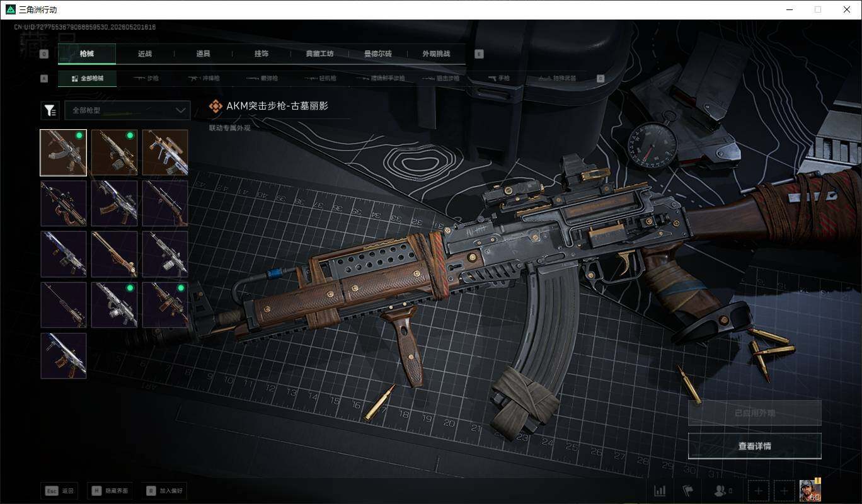
Task: Pick the skin thumbnail in row three, column three
Action: [x=165, y=254]
